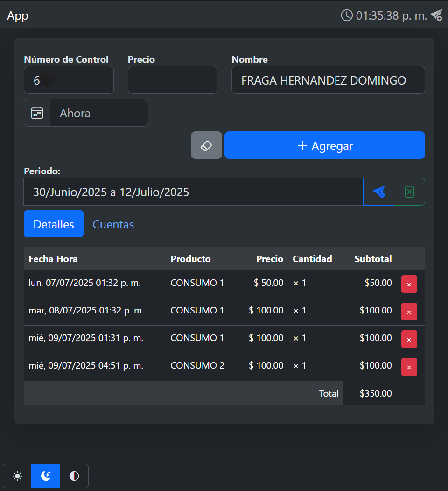
Task: Delete the mié 09/07/2025 01:31 p. m. row
Action: coord(409,339)
